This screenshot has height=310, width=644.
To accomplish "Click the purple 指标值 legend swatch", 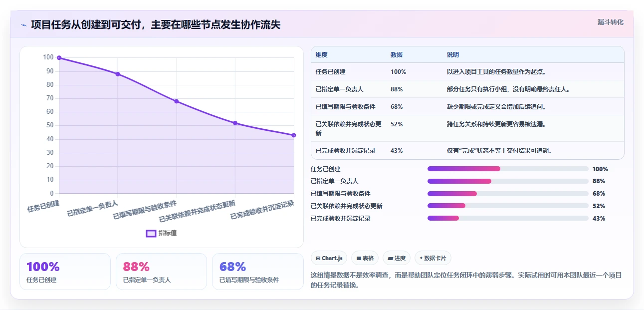I will 151,233.
